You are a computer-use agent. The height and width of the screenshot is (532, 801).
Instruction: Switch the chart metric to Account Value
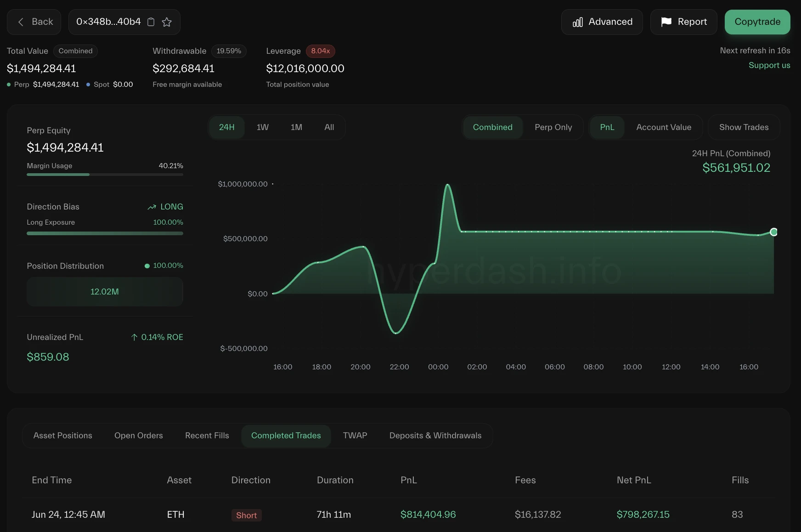pos(663,127)
